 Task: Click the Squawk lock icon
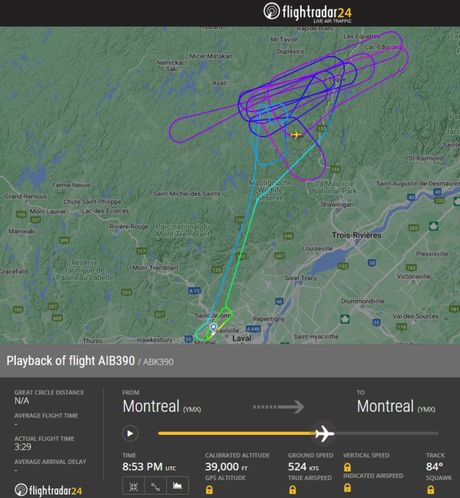(430, 490)
